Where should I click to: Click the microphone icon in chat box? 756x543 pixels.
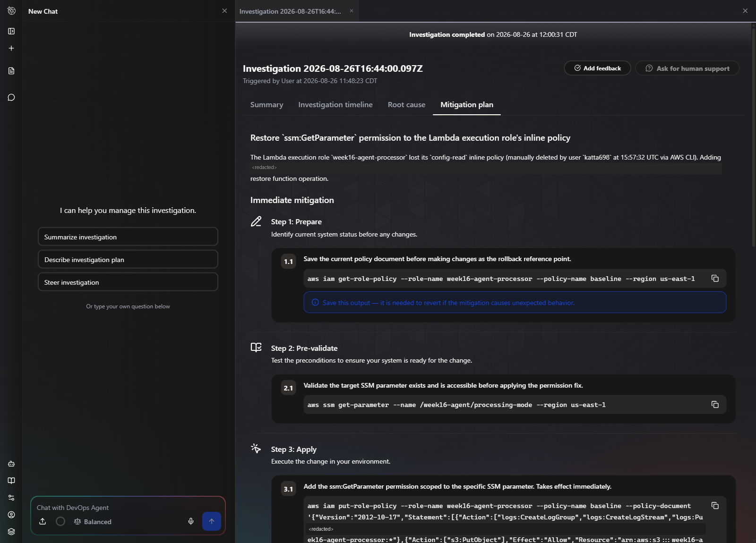(x=191, y=521)
